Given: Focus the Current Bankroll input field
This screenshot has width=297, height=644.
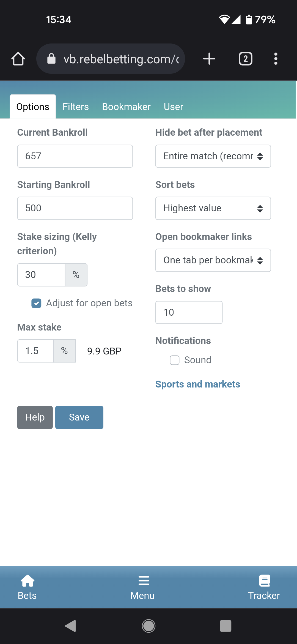Looking at the screenshot, I should (x=75, y=156).
